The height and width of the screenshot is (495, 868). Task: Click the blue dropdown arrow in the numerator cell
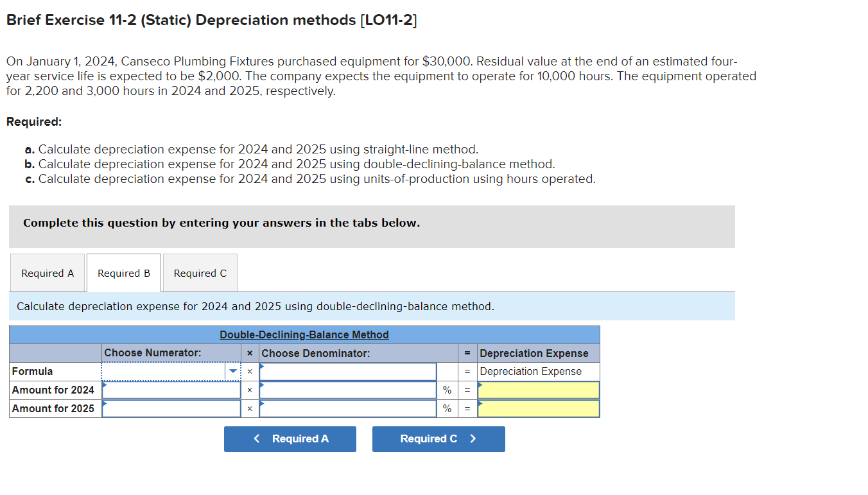coord(233,371)
